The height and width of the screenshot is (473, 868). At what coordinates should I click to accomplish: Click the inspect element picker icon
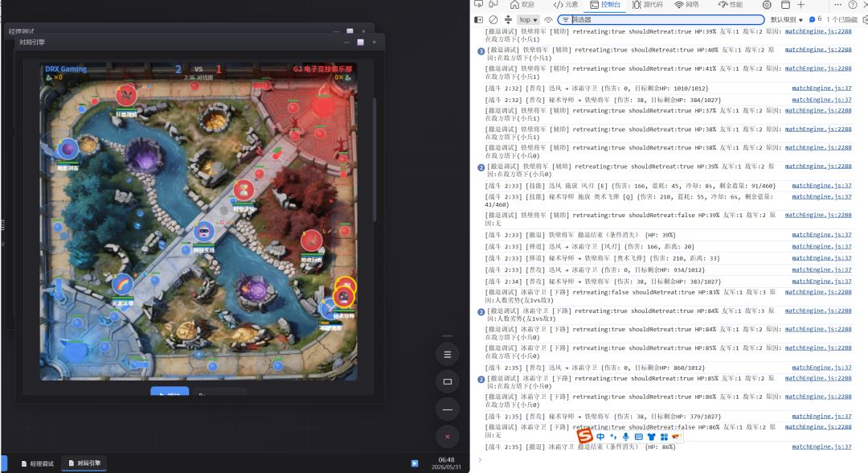478,4
